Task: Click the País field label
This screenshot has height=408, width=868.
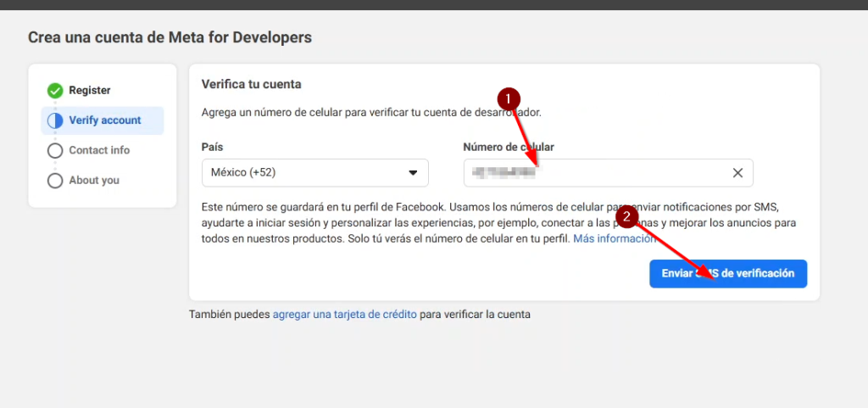Action: [213, 147]
